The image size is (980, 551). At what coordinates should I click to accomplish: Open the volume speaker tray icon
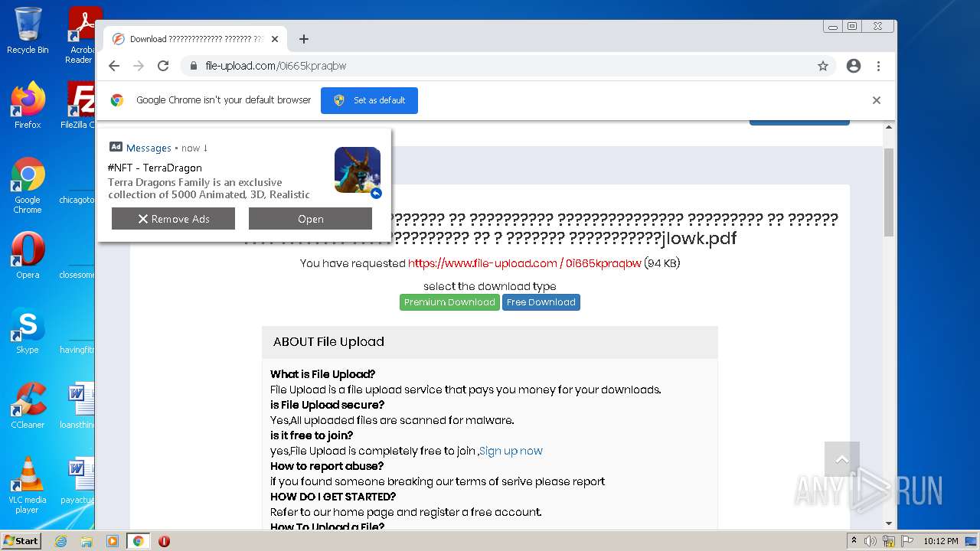(x=871, y=541)
